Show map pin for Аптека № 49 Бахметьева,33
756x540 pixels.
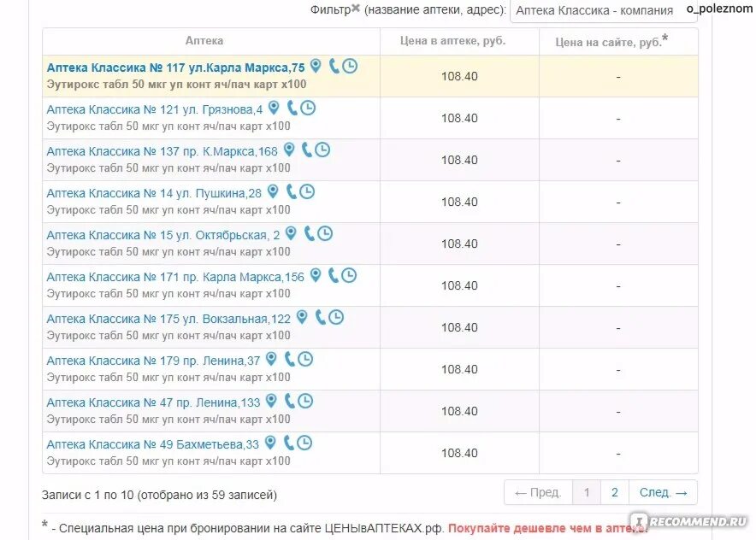click(x=270, y=443)
